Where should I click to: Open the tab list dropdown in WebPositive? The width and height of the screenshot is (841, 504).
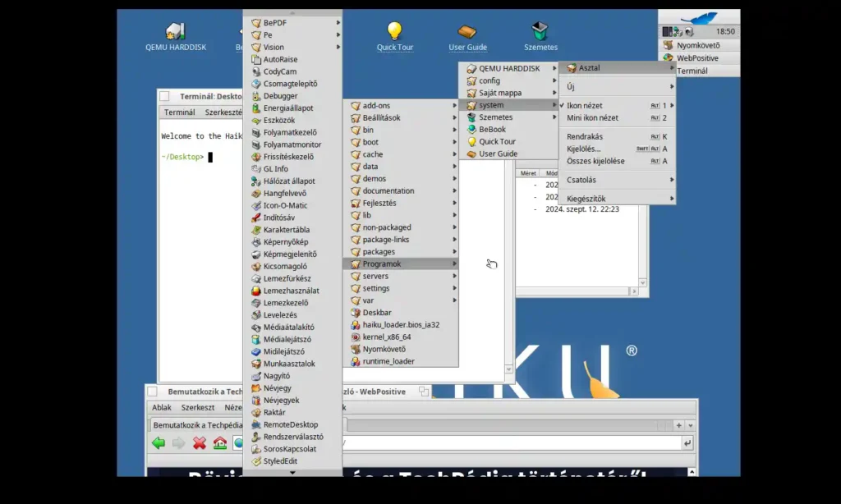tap(690, 425)
